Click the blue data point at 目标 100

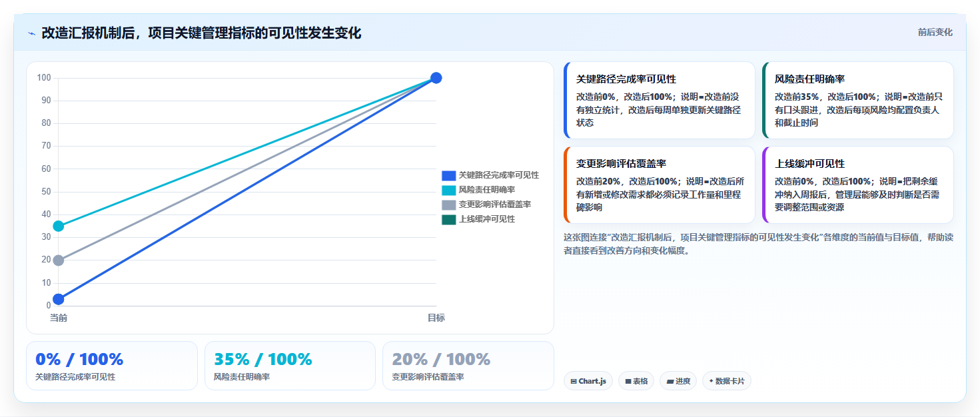(x=436, y=78)
